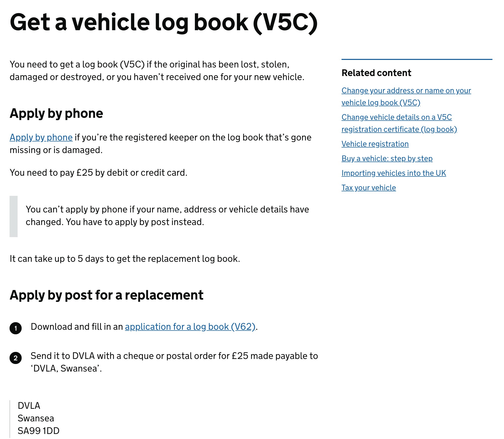Click 'Tax your vehicle' related content link
Image resolution: width=504 pixels, height=439 pixels.
click(368, 187)
